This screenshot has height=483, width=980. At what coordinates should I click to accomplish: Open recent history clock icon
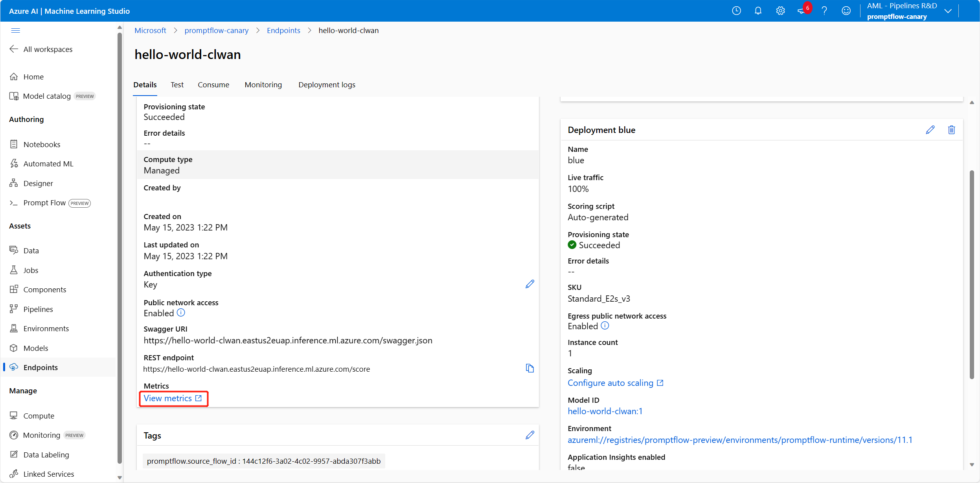click(x=736, y=11)
